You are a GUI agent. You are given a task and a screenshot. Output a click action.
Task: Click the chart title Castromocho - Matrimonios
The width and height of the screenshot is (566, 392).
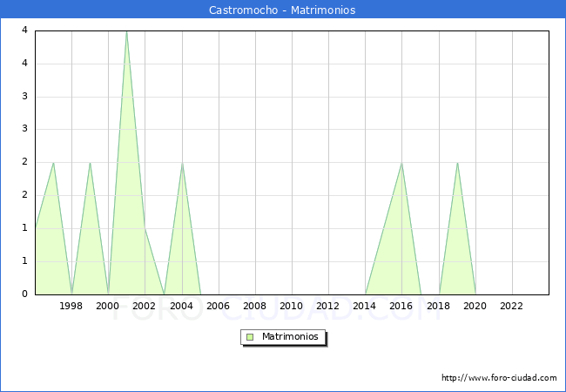[282, 10]
